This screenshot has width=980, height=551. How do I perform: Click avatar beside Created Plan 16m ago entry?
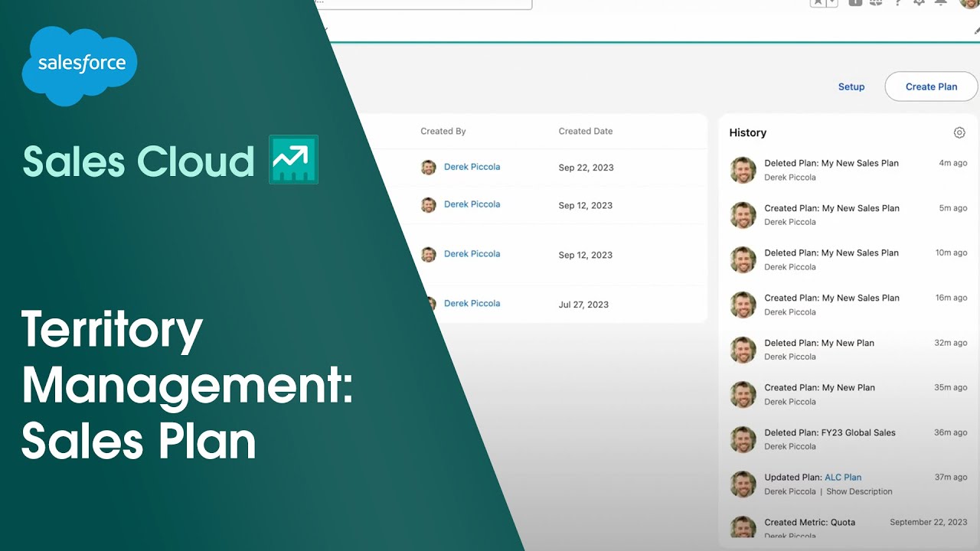coord(743,305)
